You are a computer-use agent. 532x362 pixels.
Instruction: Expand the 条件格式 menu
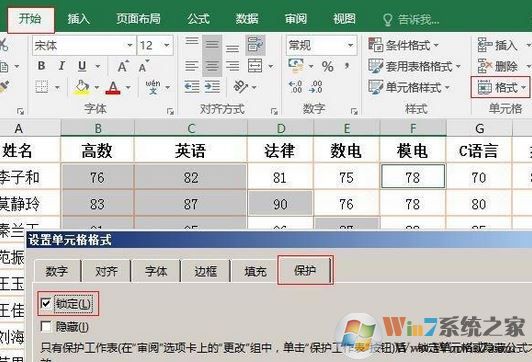404,45
